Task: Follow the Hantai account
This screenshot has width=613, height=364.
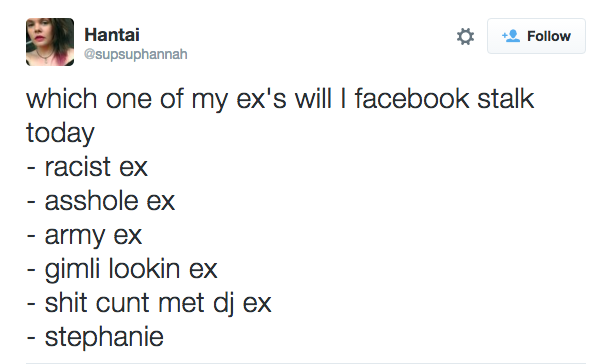Action: [x=536, y=36]
